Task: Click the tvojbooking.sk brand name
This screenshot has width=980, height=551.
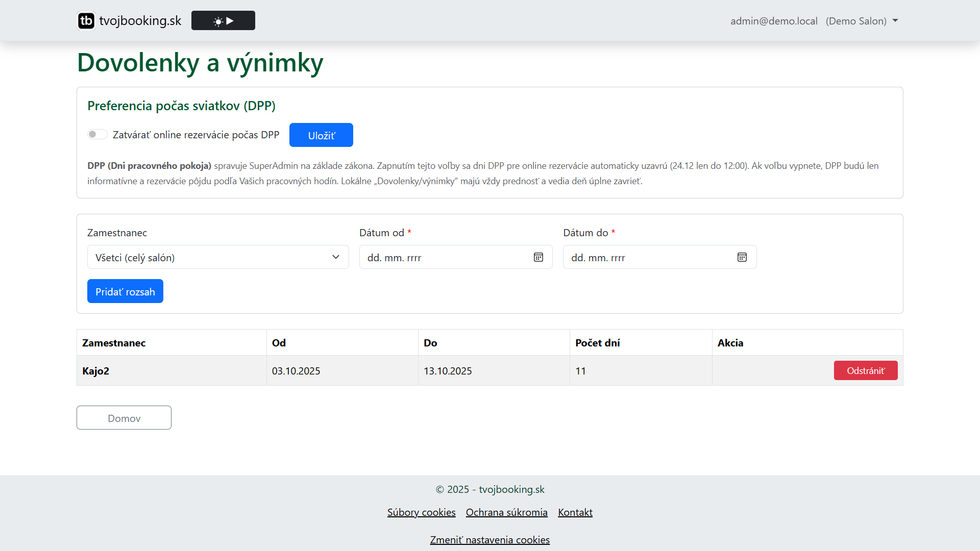Action: 140,21
